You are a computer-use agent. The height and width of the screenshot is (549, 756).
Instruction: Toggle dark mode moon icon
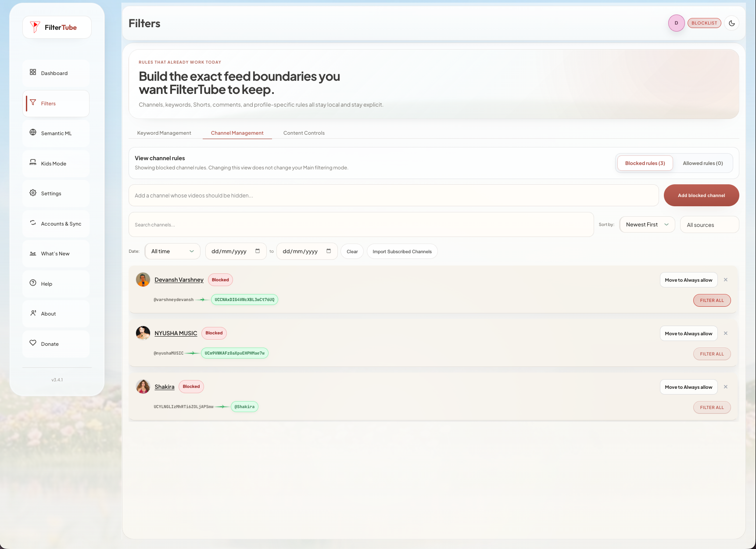pyautogui.click(x=732, y=23)
